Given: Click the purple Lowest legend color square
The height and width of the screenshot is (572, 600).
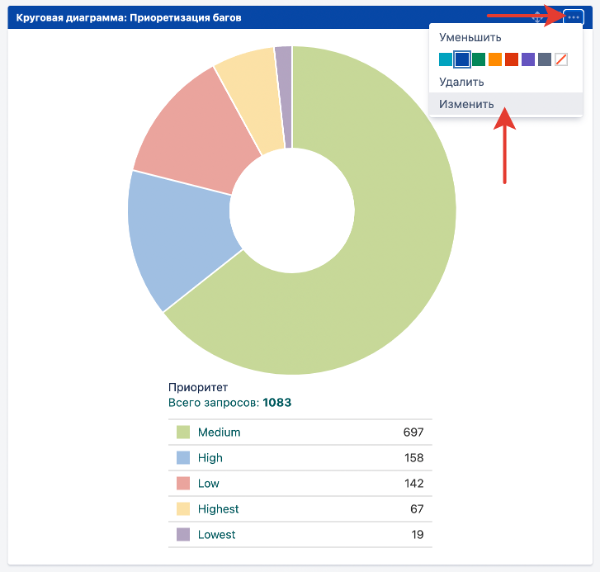Looking at the screenshot, I should pyautogui.click(x=183, y=535).
